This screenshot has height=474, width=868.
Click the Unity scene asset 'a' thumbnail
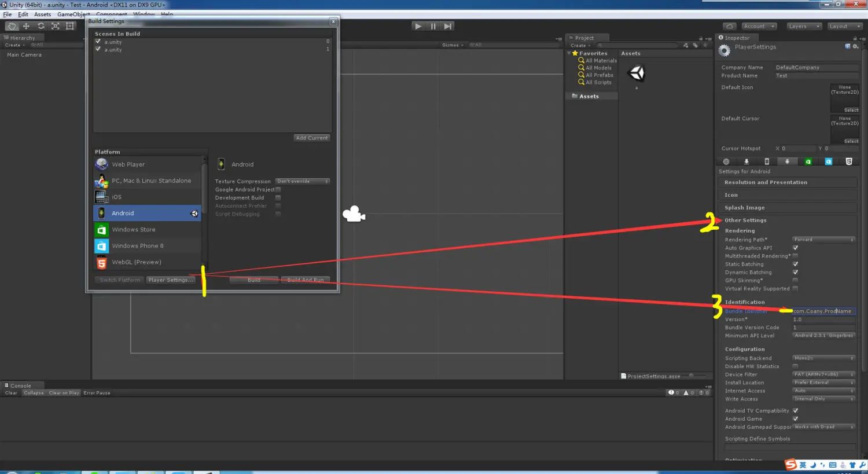tap(637, 73)
